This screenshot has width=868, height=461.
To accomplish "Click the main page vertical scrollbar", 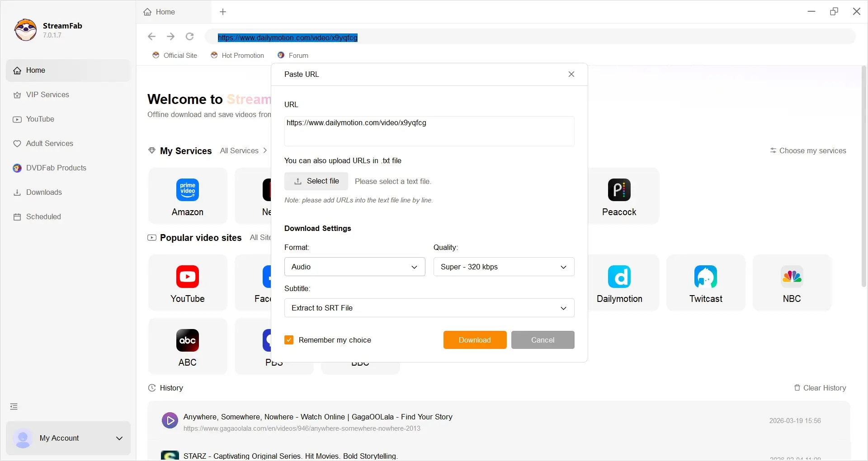I will point(863,176).
